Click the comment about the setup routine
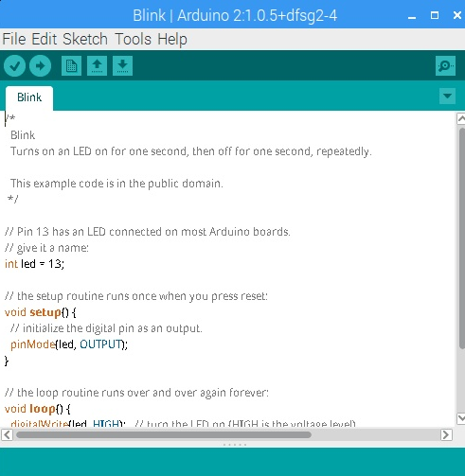This screenshot has width=465, height=476. (x=136, y=296)
